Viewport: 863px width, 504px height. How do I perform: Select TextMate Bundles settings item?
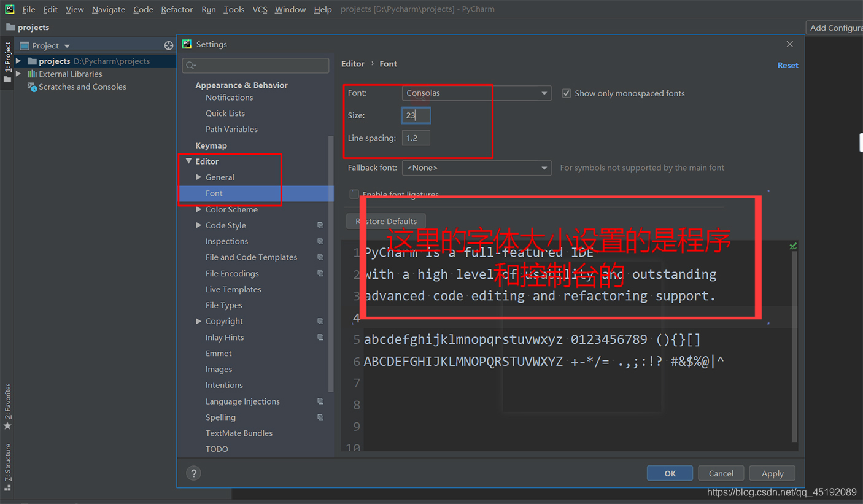239,433
